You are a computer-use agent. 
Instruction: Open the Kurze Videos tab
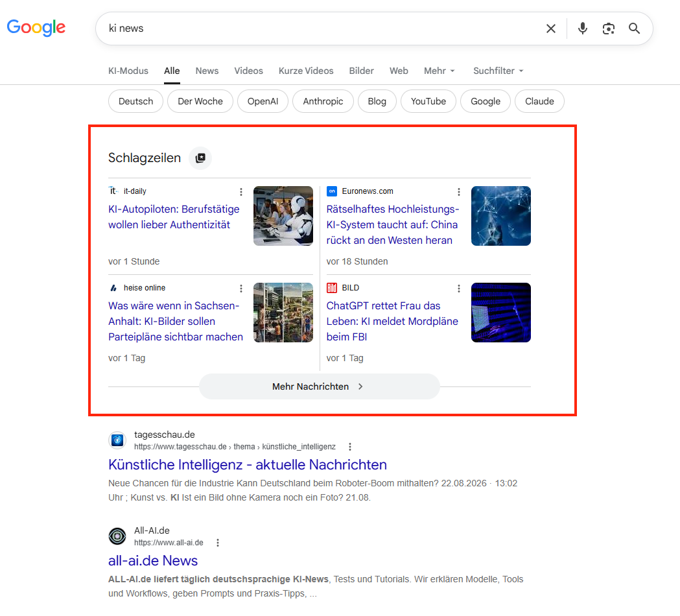tap(306, 71)
